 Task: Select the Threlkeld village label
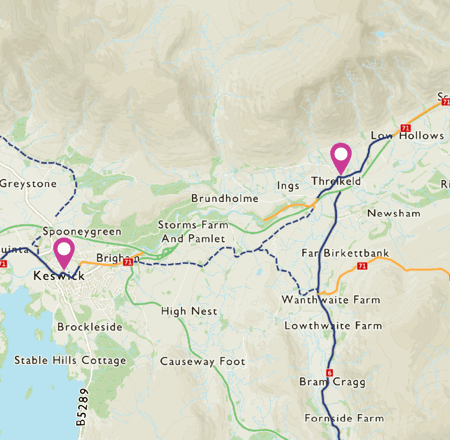pyautogui.click(x=336, y=181)
